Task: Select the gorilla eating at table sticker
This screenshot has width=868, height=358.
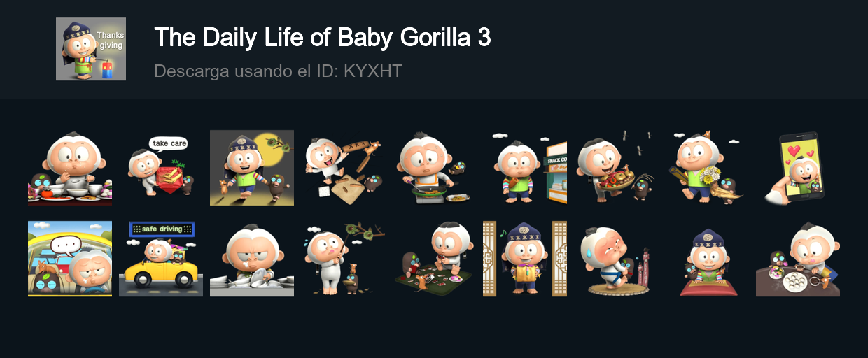Action: [x=70, y=168]
